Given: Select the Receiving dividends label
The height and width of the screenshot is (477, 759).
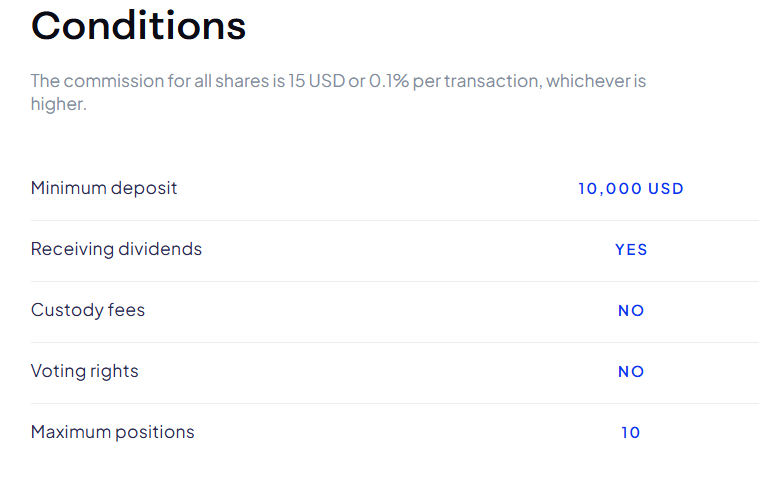Looking at the screenshot, I should point(116,249).
